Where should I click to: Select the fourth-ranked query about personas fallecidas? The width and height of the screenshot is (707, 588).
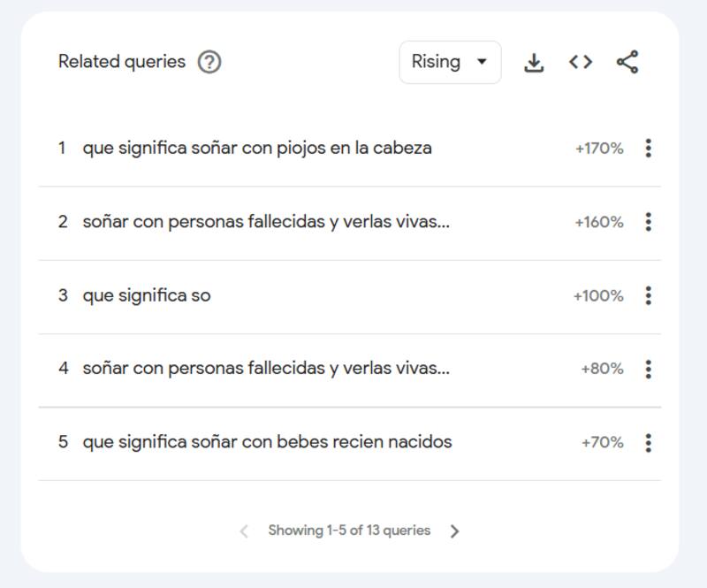point(266,369)
